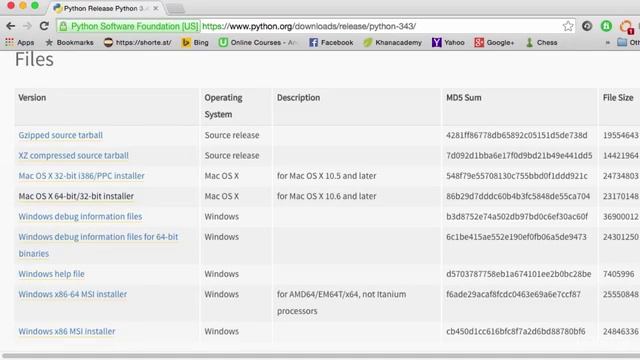Click the AMD64/EM64T/x64 description text
The height and width of the screenshot is (360, 640).
341,302
